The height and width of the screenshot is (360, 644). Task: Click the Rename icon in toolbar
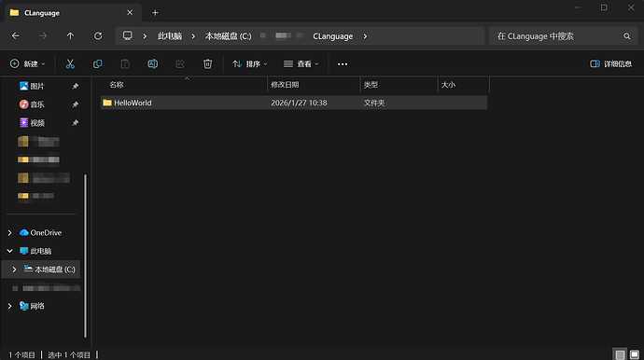tap(153, 64)
